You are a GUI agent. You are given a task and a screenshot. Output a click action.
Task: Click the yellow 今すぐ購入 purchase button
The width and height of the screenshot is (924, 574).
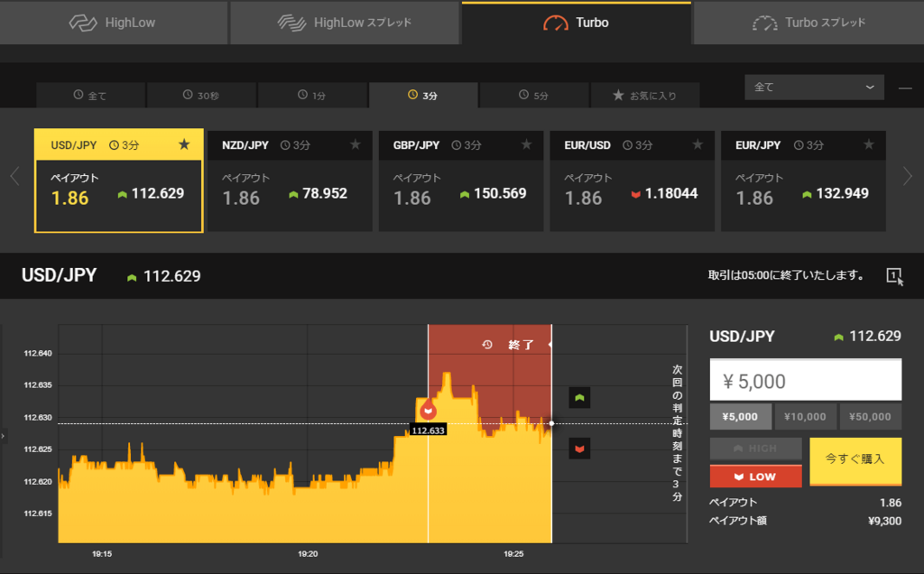(x=855, y=461)
